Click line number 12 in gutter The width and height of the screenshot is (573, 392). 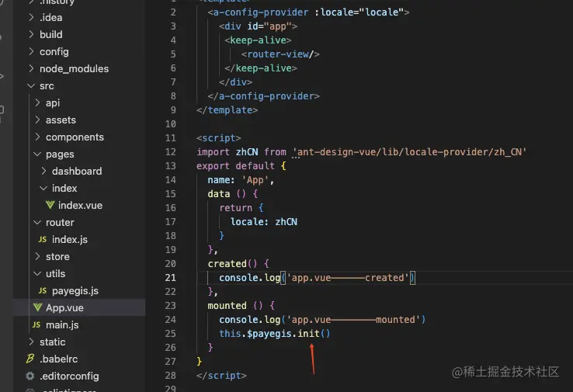click(x=170, y=152)
